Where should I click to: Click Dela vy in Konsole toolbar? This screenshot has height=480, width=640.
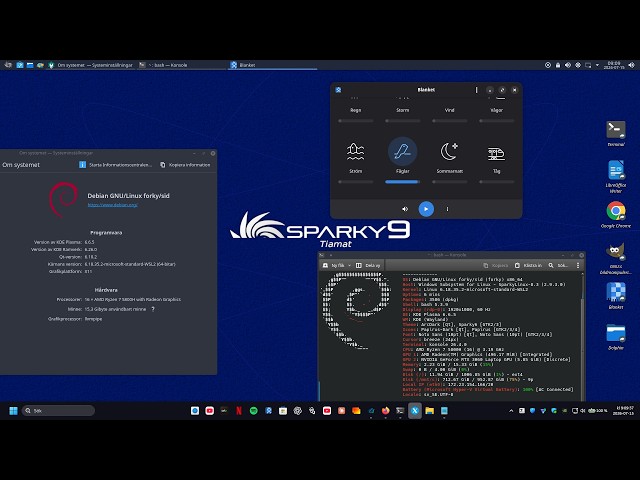point(368,265)
